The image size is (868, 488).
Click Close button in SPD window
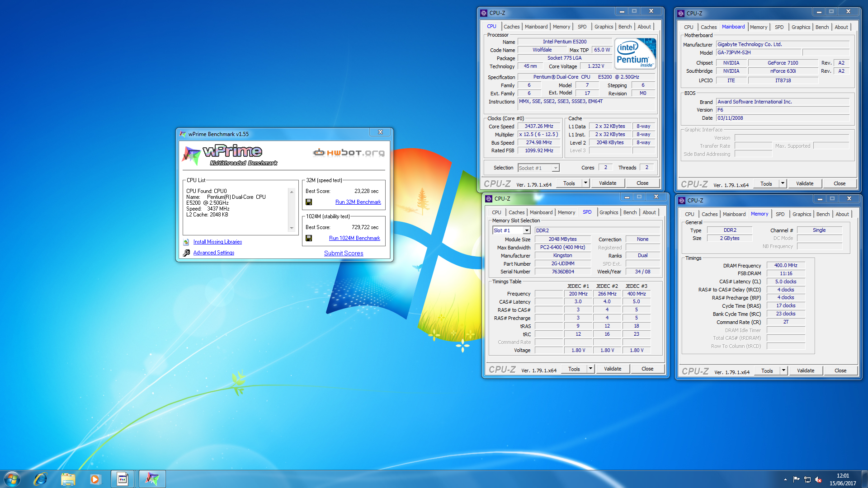click(647, 369)
